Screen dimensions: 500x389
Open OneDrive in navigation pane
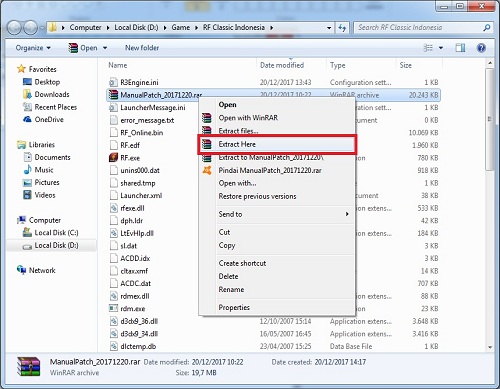(x=49, y=119)
